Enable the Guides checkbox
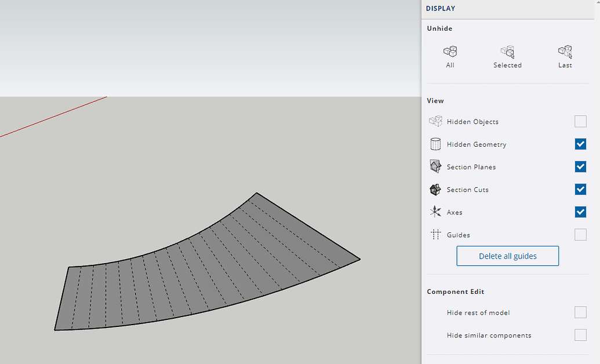Screen dimensions: 600x364 [580, 234]
